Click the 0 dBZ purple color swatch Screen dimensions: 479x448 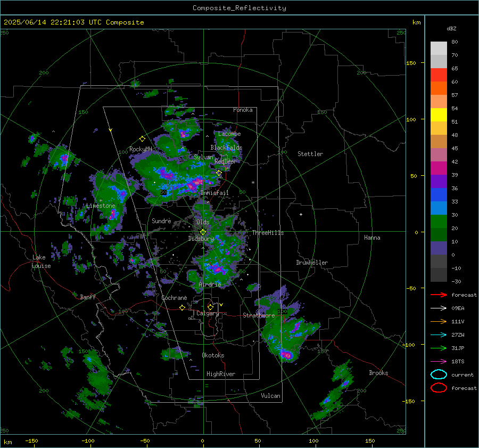439,248
